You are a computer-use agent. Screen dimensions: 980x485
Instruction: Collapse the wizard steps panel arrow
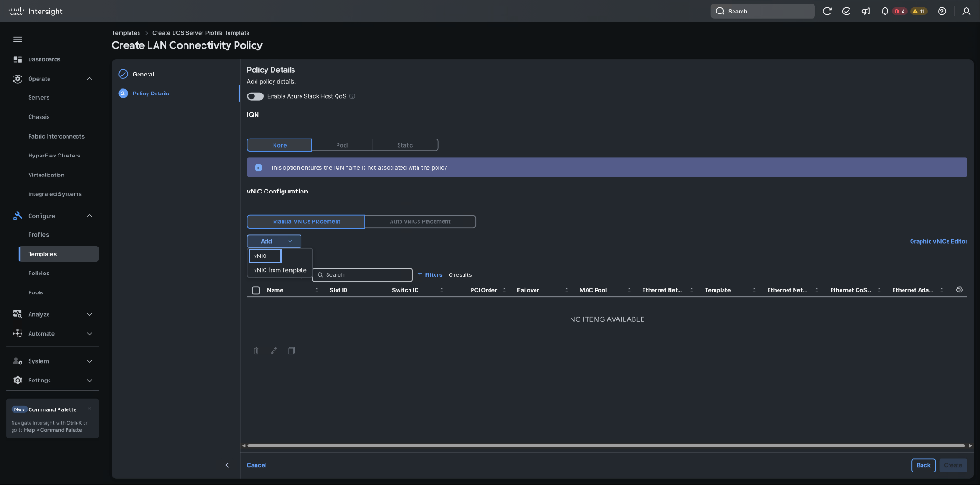pyautogui.click(x=227, y=465)
